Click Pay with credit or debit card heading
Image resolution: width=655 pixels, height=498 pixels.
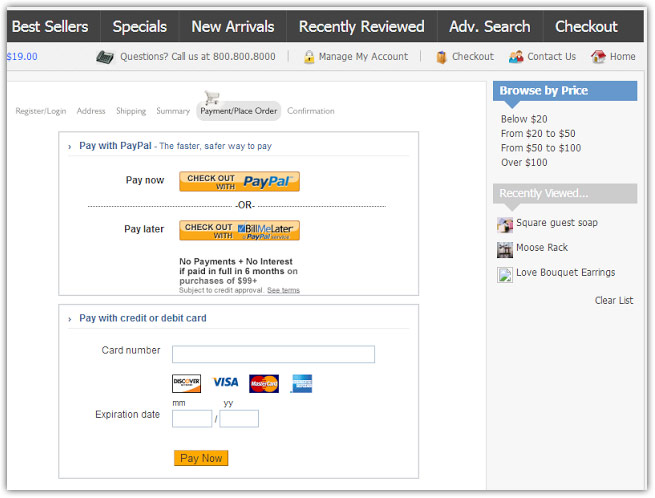point(143,318)
